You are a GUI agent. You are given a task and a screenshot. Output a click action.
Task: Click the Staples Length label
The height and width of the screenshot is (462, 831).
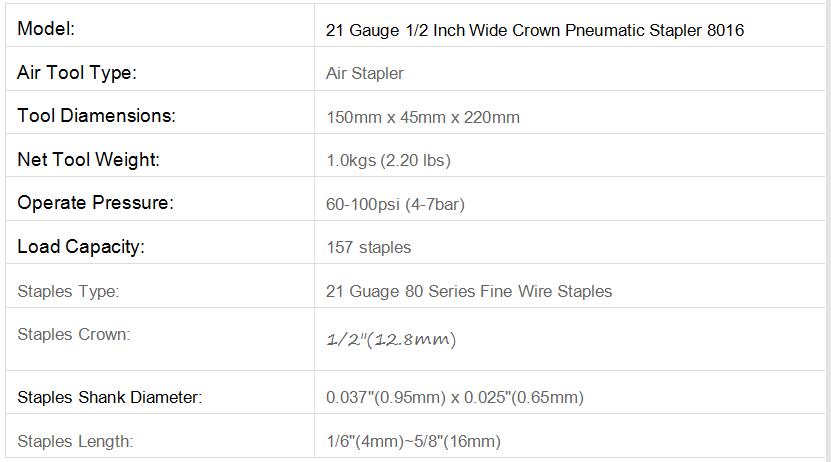pos(75,441)
